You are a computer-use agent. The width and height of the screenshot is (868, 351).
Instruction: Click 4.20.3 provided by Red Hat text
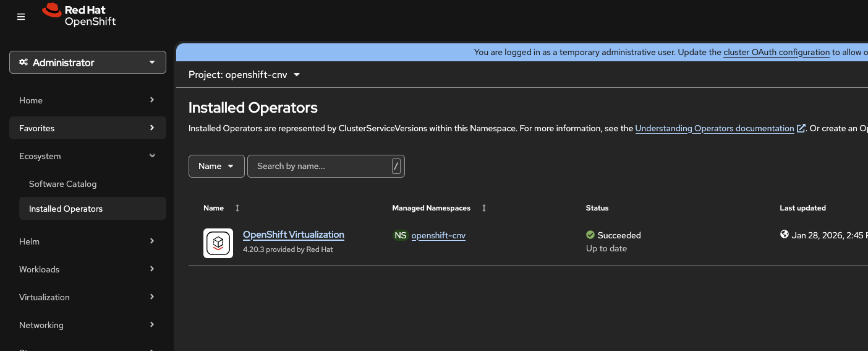(288, 249)
